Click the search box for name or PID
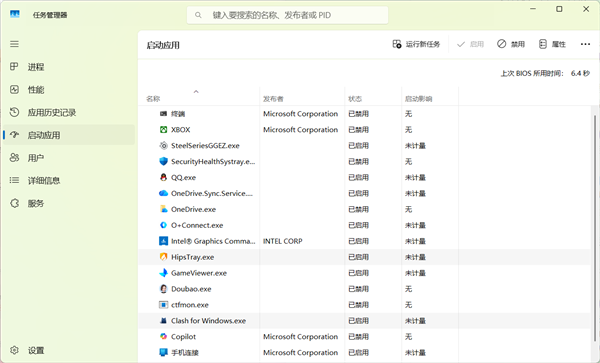This screenshot has height=363, width=600. click(287, 15)
